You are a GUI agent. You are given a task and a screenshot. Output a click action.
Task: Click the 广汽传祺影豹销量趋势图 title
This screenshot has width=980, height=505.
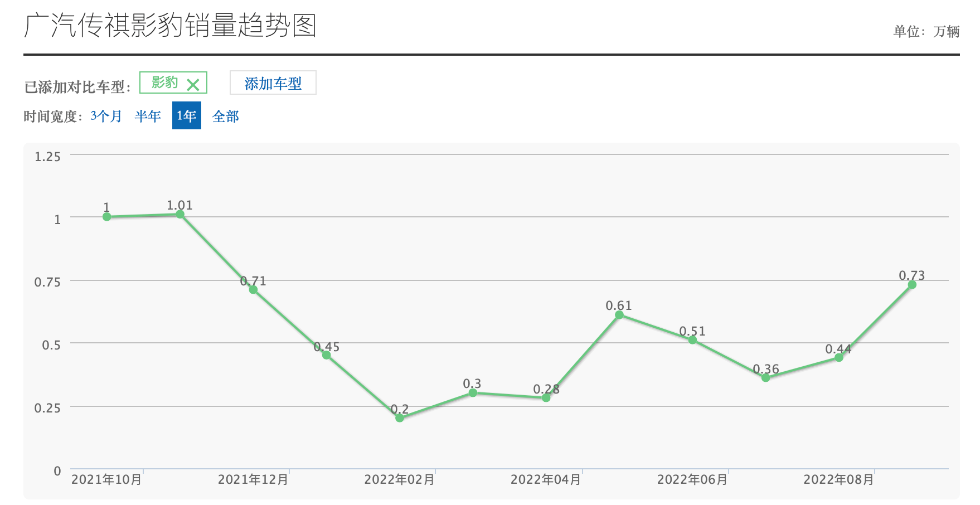[171, 26]
